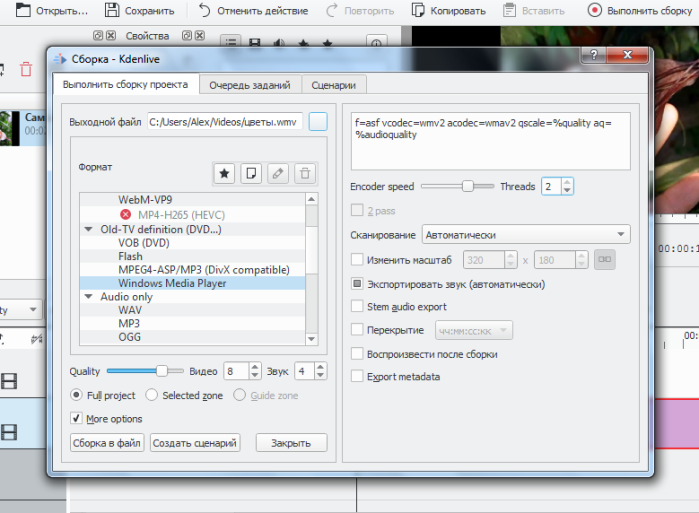Screen dimensions: 699x513
Task: Switch to the Очередь заданий tab
Action: [x=250, y=85]
